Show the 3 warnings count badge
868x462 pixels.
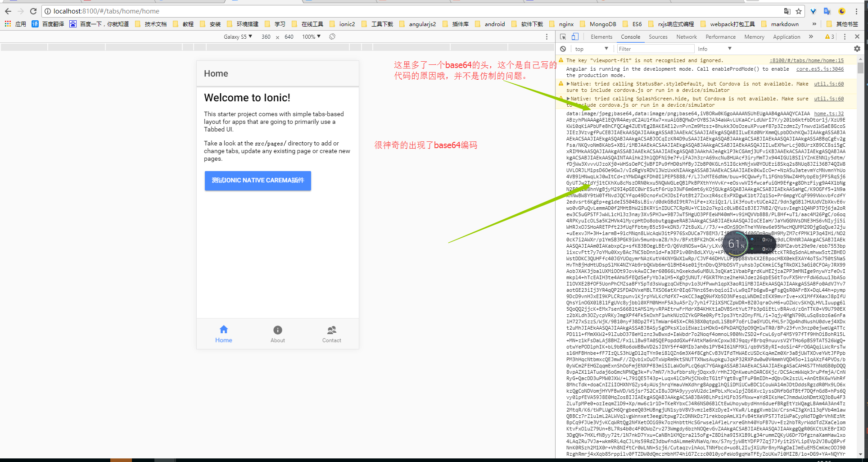(x=829, y=36)
